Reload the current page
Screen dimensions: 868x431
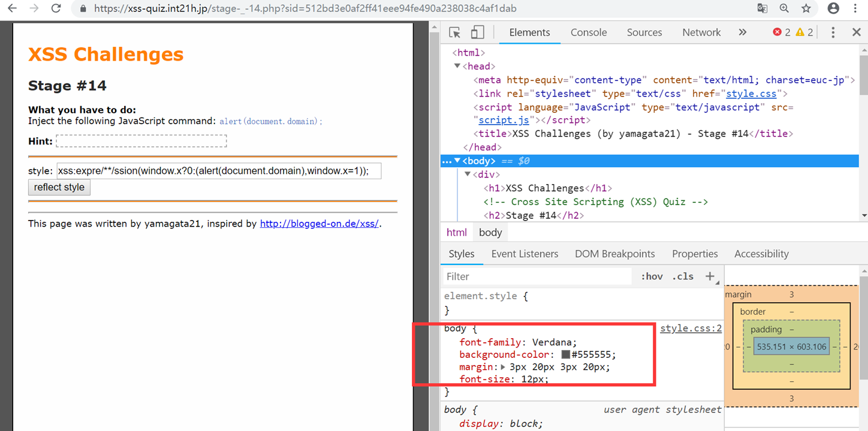[56, 8]
